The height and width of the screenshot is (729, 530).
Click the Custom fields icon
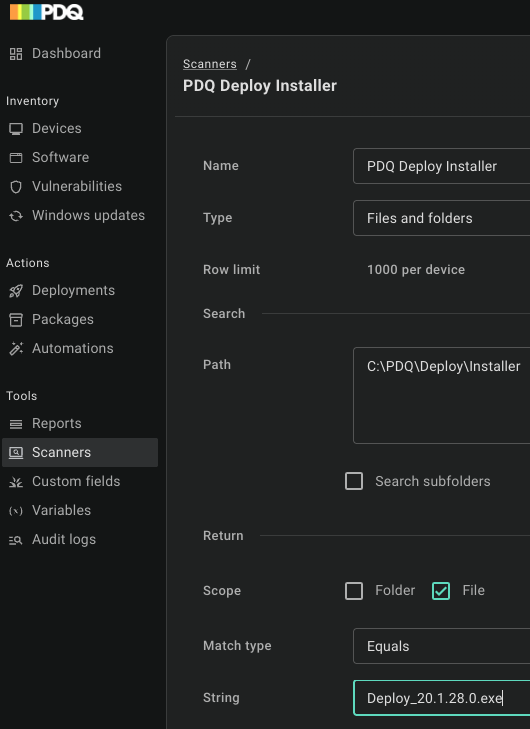coord(16,482)
